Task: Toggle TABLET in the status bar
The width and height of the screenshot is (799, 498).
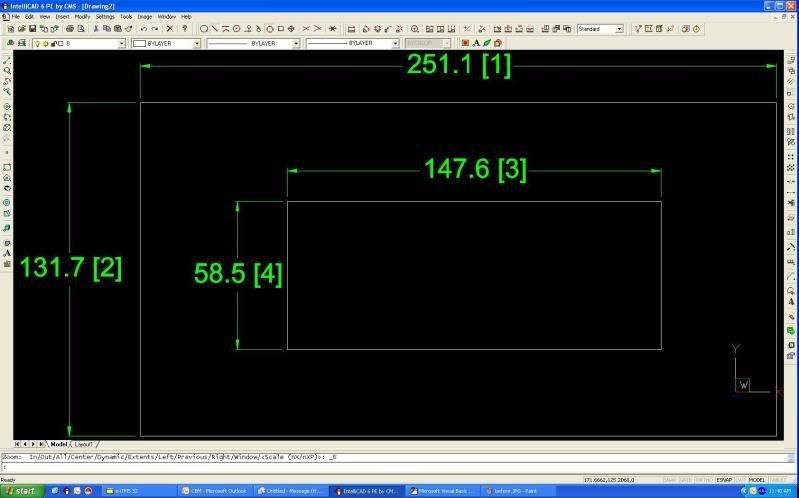Action: click(778, 480)
